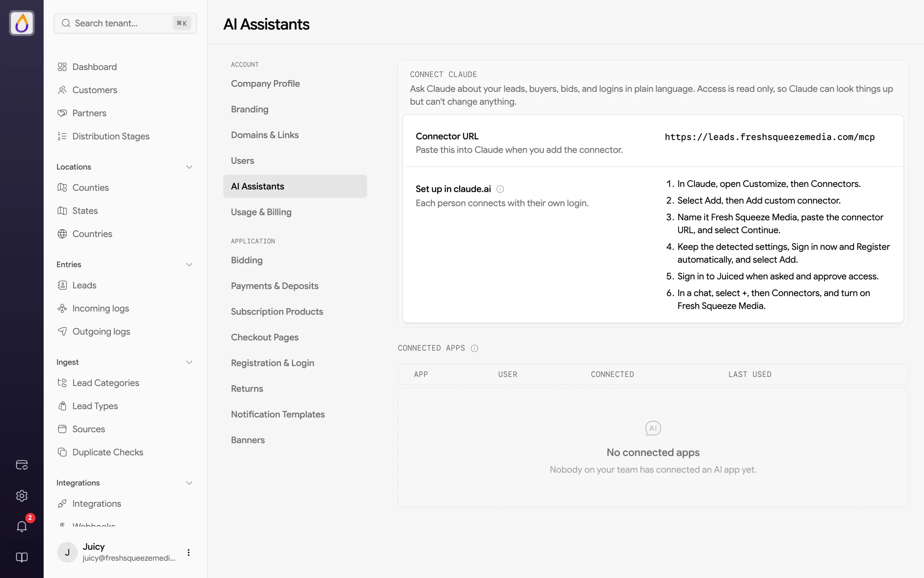This screenshot has height=578, width=924.
Task: Collapse the Entries section
Action: coord(189,265)
